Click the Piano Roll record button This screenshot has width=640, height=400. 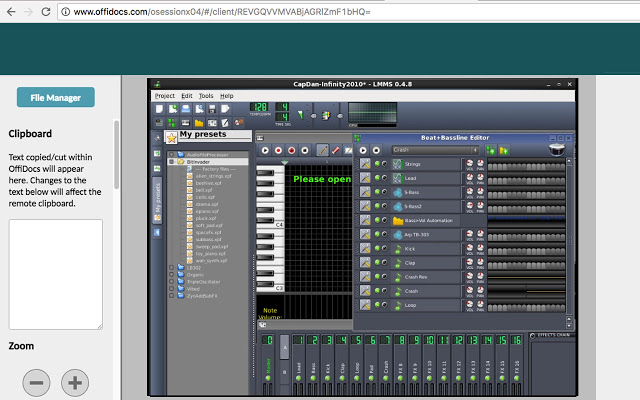278,150
